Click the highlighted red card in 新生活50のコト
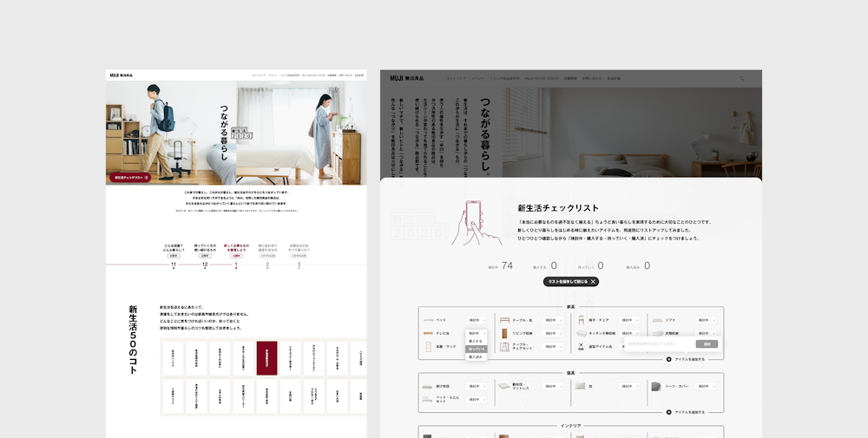Viewport: 868px width, 438px height. 266,358
